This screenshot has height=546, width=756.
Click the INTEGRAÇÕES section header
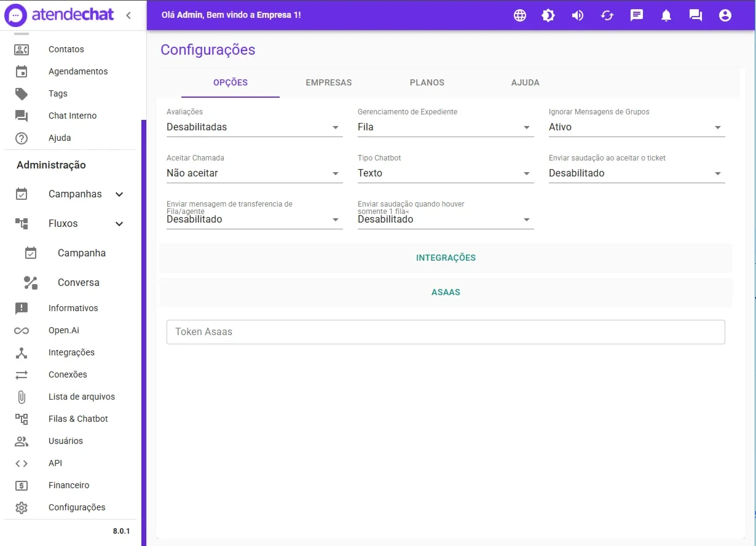(x=446, y=258)
